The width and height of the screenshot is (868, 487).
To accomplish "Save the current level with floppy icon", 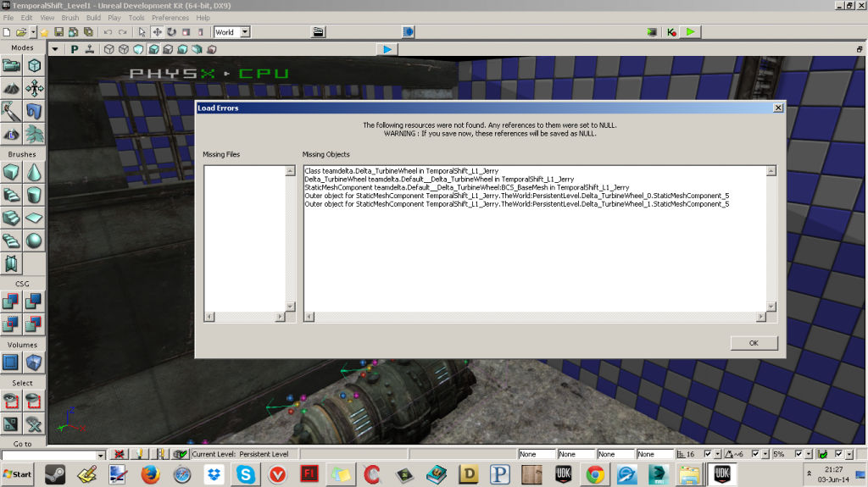I will click(x=58, y=32).
